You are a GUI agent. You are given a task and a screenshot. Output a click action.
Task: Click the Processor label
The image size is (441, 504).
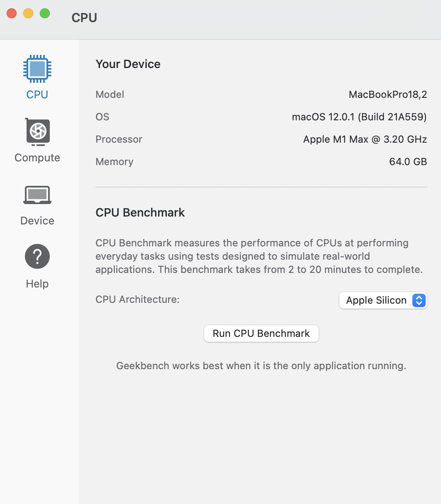pyautogui.click(x=119, y=139)
